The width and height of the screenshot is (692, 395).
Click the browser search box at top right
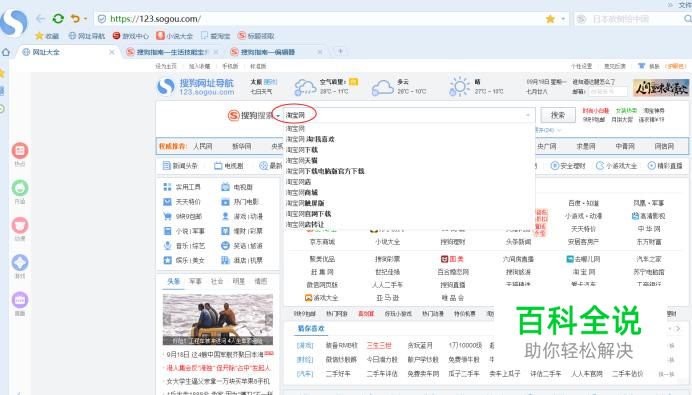click(632, 19)
